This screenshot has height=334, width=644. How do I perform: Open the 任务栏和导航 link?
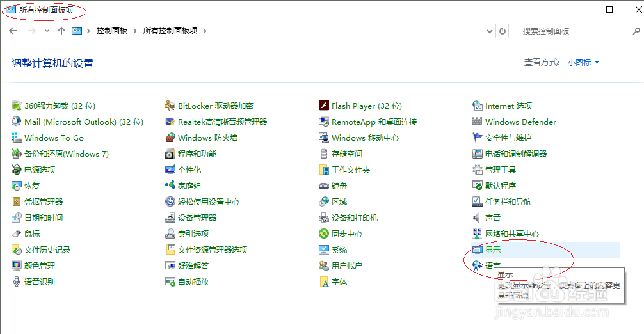(x=508, y=202)
